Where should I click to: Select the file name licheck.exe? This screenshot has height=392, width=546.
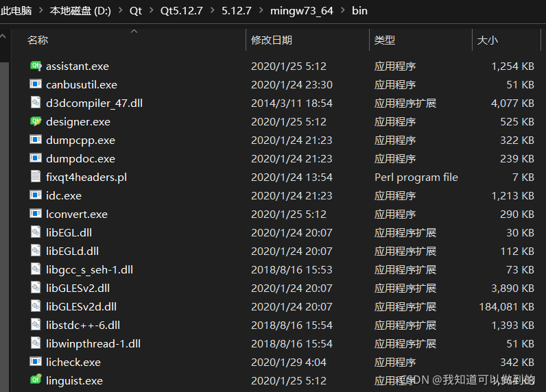point(73,362)
